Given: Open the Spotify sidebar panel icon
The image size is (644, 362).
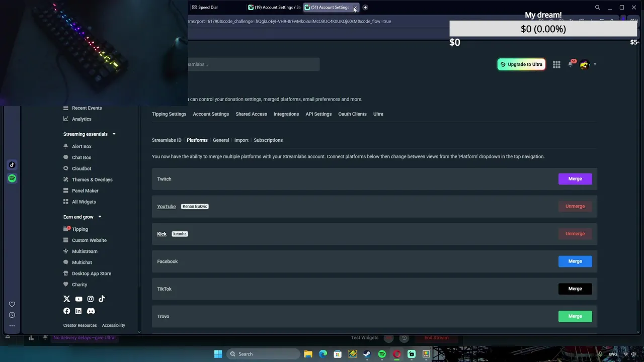Looking at the screenshot, I should tap(12, 178).
